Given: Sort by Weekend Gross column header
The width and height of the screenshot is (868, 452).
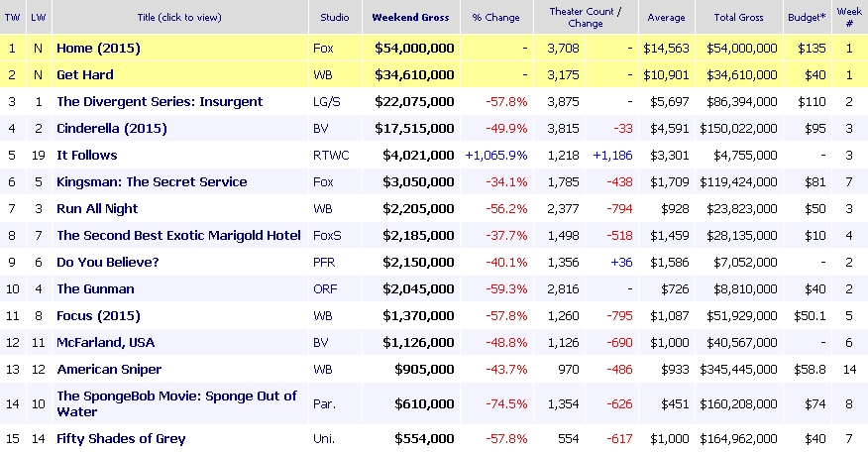Looking at the screenshot, I should (x=411, y=17).
